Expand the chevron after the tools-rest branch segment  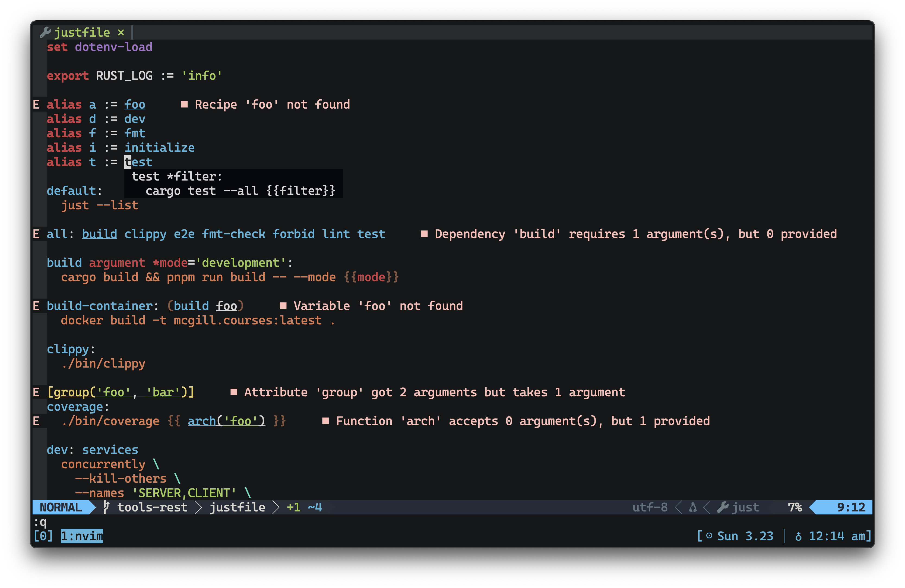198,507
